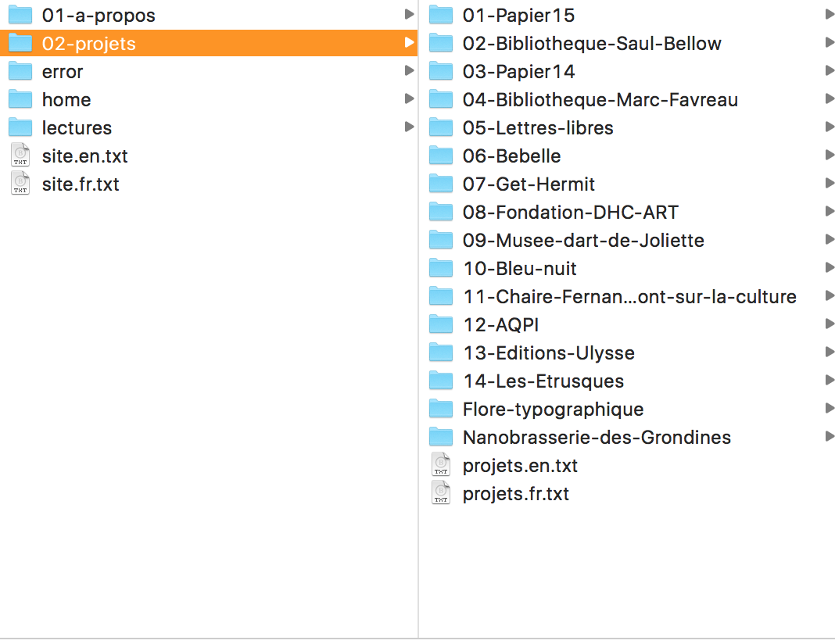This screenshot has width=835, height=644.
Task: Click the projets.fr.txt file icon
Action: point(441,493)
